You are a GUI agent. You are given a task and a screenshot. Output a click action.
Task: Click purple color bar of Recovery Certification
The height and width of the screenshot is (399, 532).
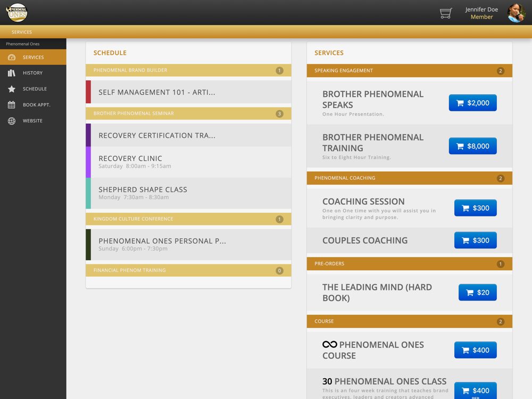88,135
